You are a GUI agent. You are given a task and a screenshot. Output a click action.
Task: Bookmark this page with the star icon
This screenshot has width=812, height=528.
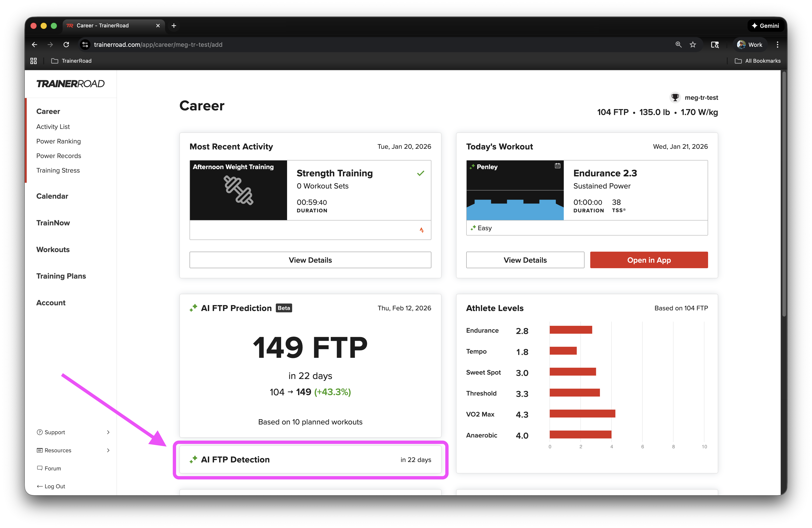[693, 45]
